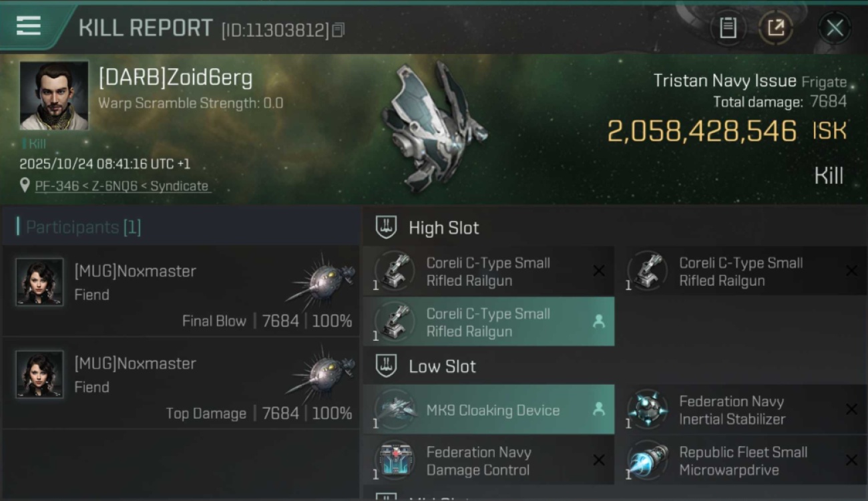
Task: Select the MK9 Cloaking Device module
Action: [x=488, y=409]
